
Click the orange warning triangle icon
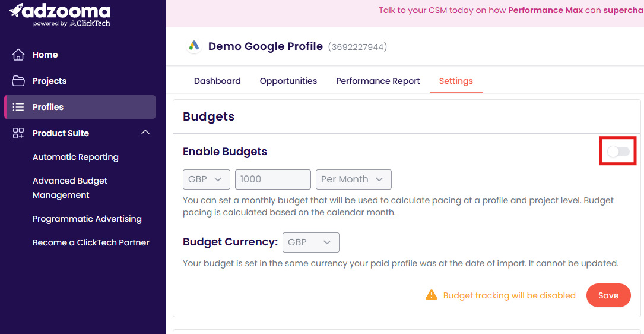coord(432,295)
